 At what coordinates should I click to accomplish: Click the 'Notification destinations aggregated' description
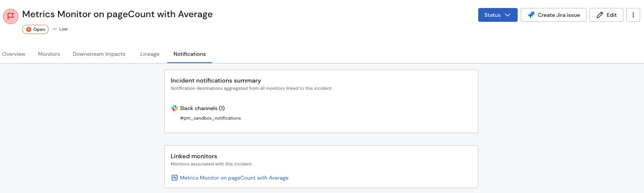[251, 88]
